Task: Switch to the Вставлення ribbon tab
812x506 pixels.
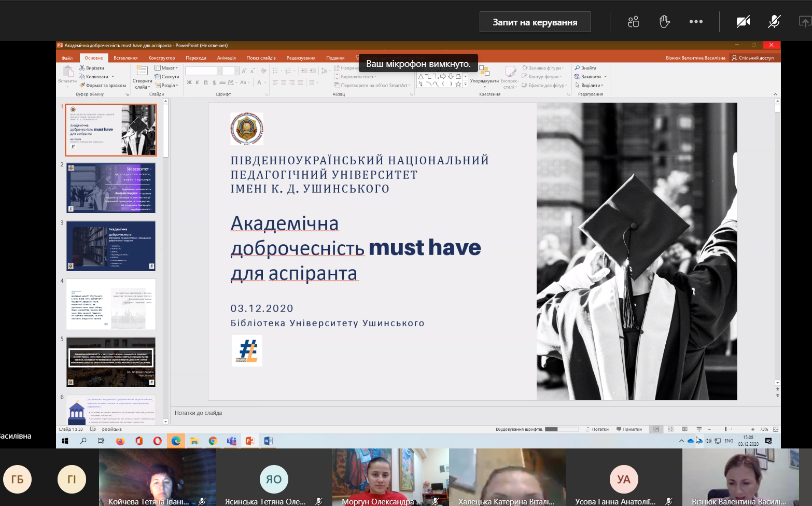Action: tap(125, 58)
